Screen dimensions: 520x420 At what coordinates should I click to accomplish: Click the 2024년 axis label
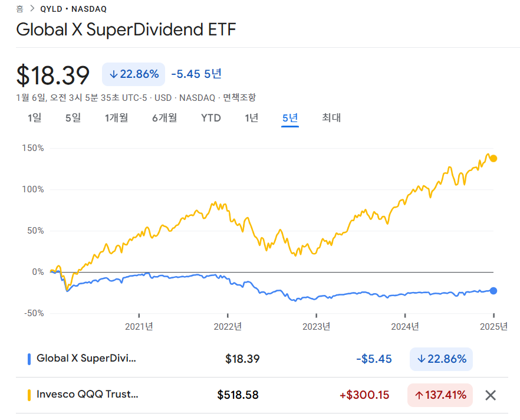coord(405,327)
